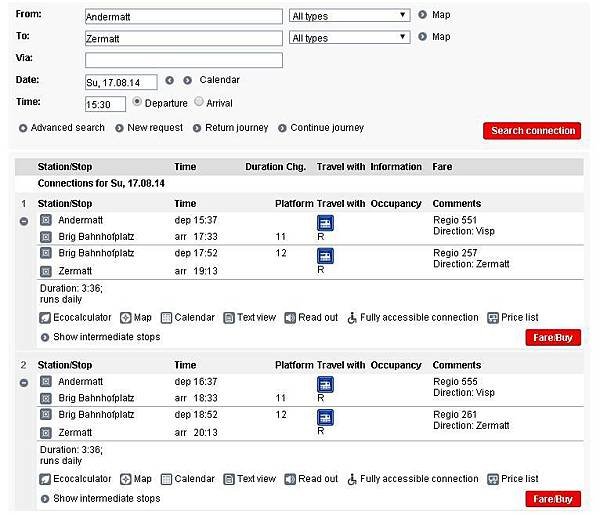Open Map for connection 1
The width and height of the screenshot is (600, 515).
pyautogui.click(x=136, y=318)
